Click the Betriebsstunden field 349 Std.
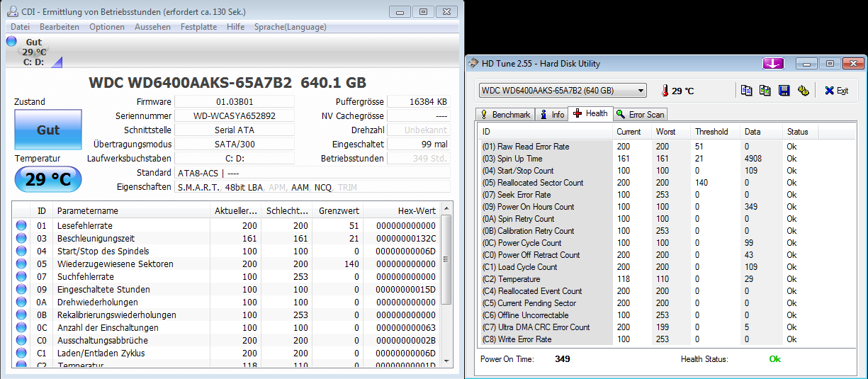The height and width of the screenshot is (379, 868). [x=418, y=159]
